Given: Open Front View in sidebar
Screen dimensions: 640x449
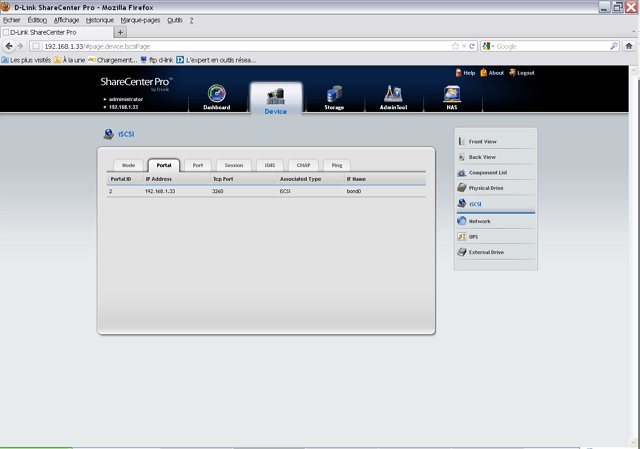Looking at the screenshot, I should (496, 141).
